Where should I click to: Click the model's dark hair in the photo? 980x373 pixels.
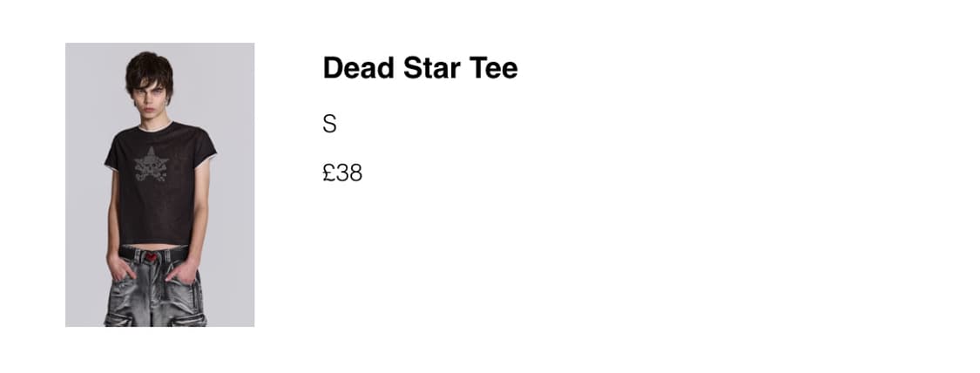[x=147, y=68]
